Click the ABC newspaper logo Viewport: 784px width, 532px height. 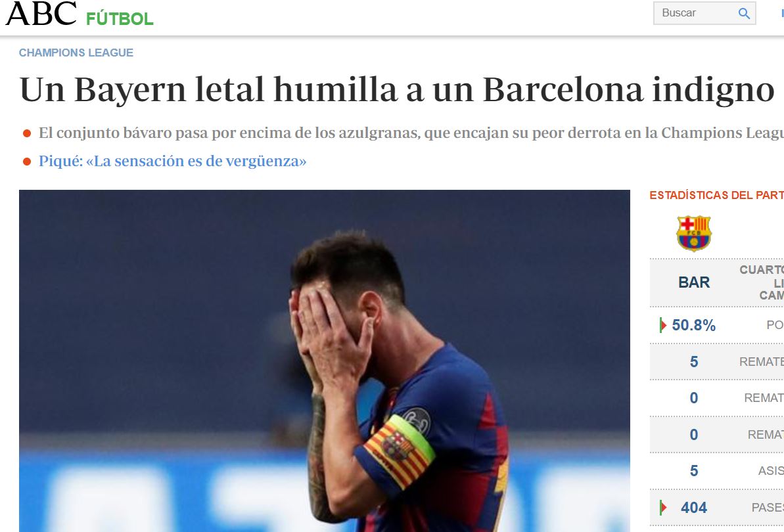41,14
